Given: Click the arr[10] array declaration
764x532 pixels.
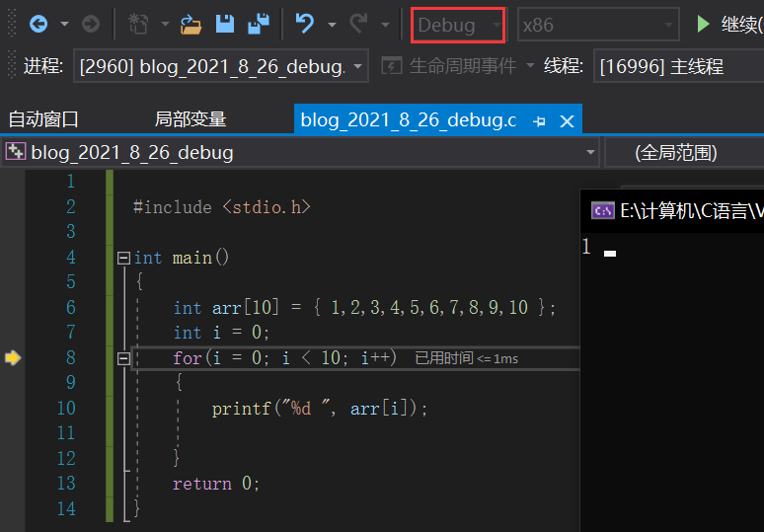Looking at the screenshot, I should pos(364,307).
